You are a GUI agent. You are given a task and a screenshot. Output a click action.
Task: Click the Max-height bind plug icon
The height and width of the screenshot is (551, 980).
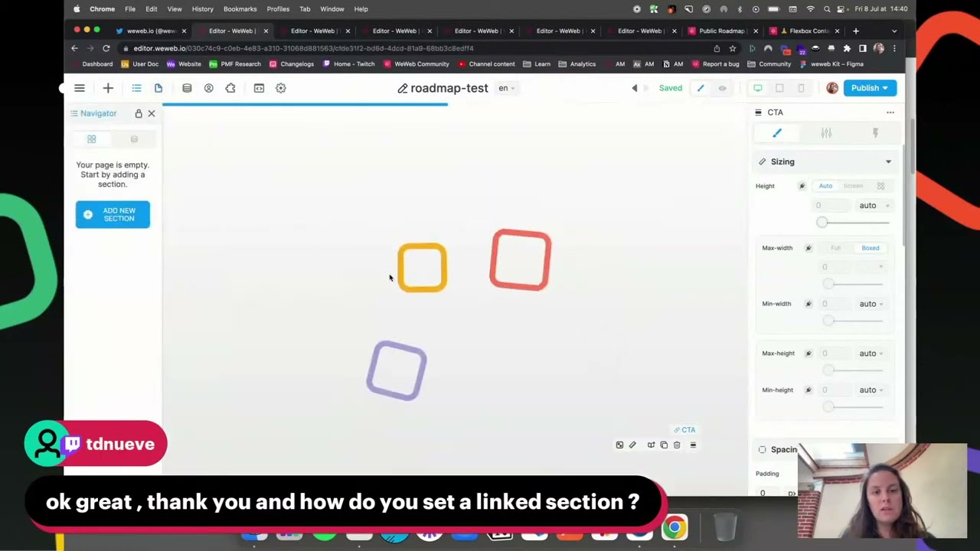point(808,354)
